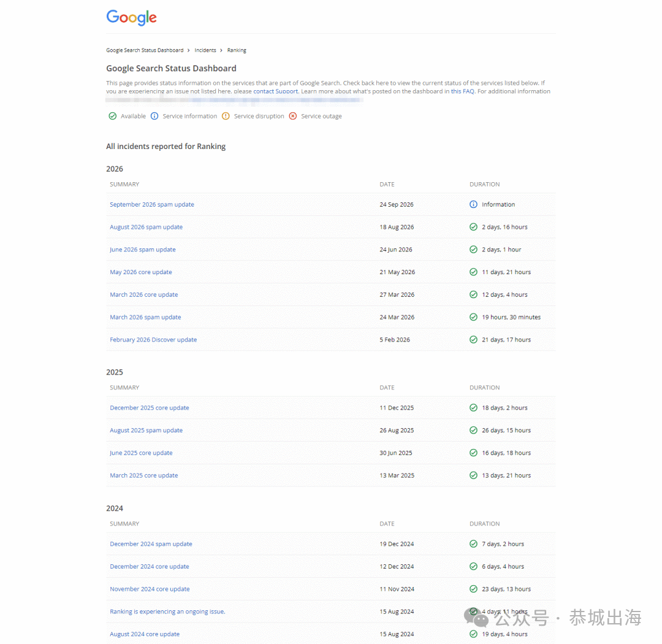Go to Incidents breadcrumb
This screenshot has height=644, width=662.
[205, 50]
